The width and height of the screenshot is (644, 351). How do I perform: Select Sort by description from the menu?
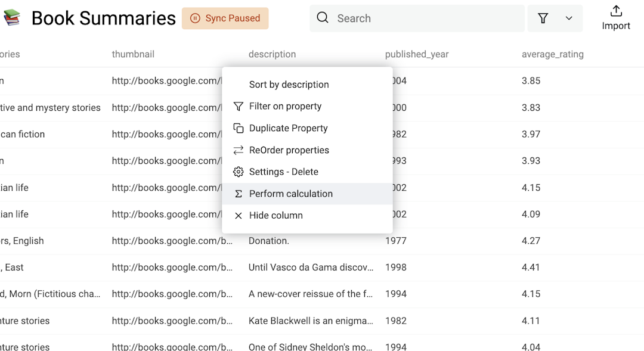pos(289,84)
